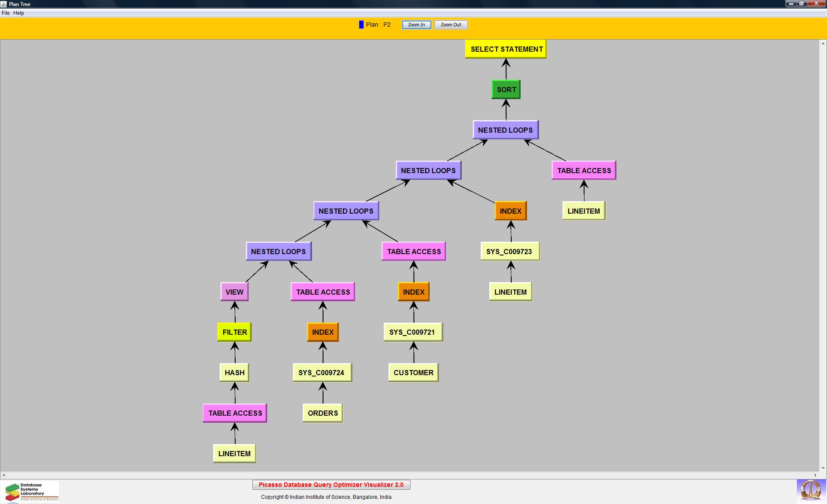Image resolution: width=827 pixels, height=504 pixels.
Task: Click the ORDERS table node
Action: (323, 413)
